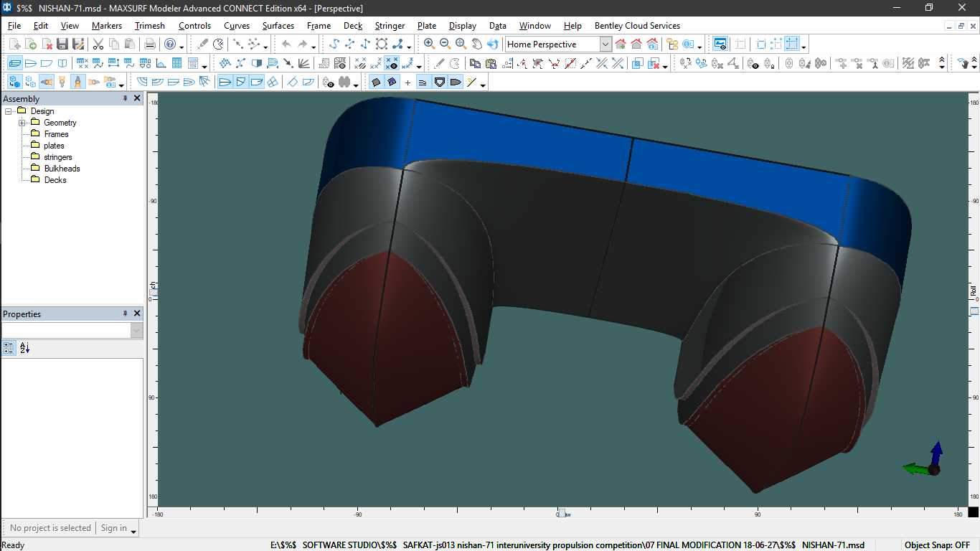The width and height of the screenshot is (980, 551).
Task: Click the round Help question-mark icon
Action: (170, 44)
